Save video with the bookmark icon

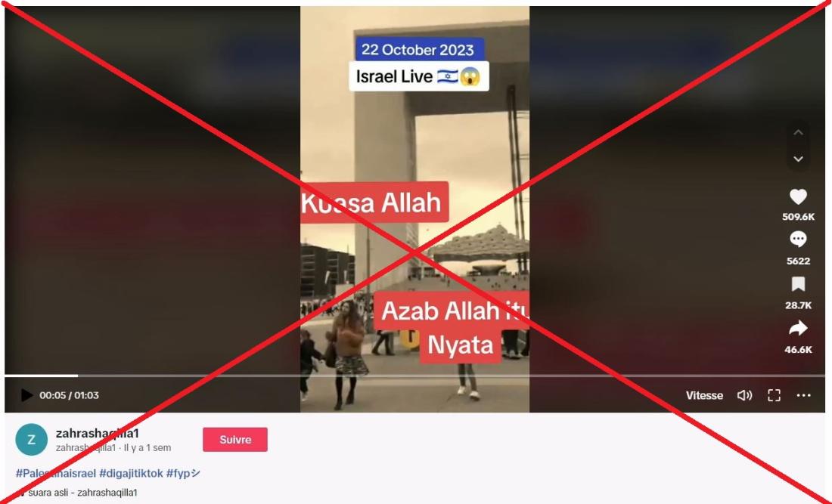tap(798, 284)
